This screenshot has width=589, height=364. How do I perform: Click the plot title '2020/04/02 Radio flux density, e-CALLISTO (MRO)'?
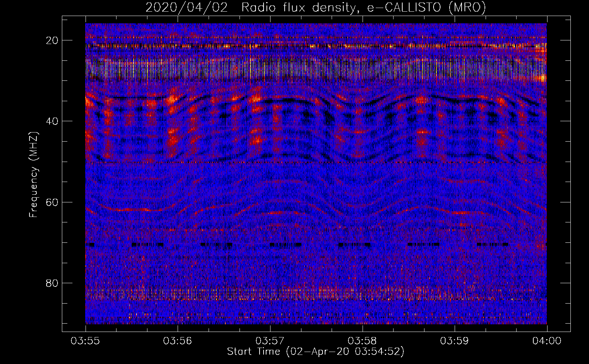316,8
